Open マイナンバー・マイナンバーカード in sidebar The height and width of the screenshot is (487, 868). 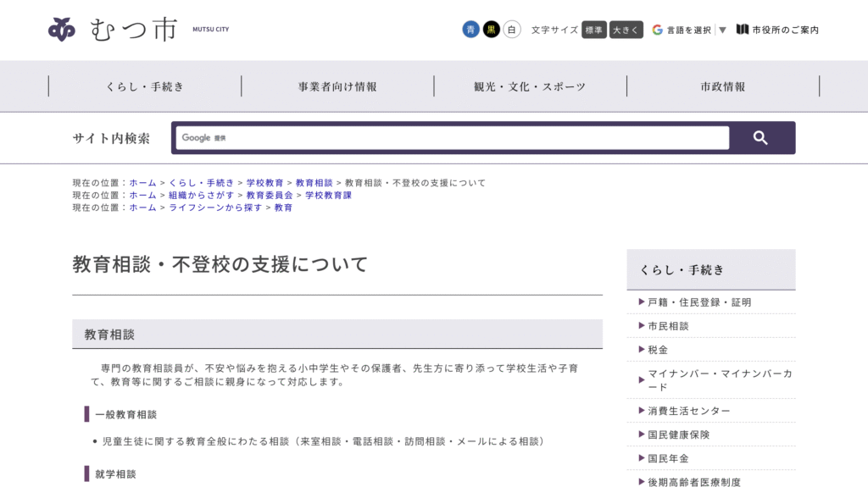(721, 380)
